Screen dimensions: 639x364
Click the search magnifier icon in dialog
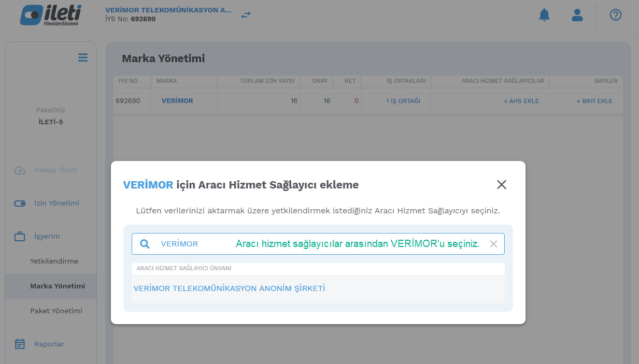click(x=145, y=244)
